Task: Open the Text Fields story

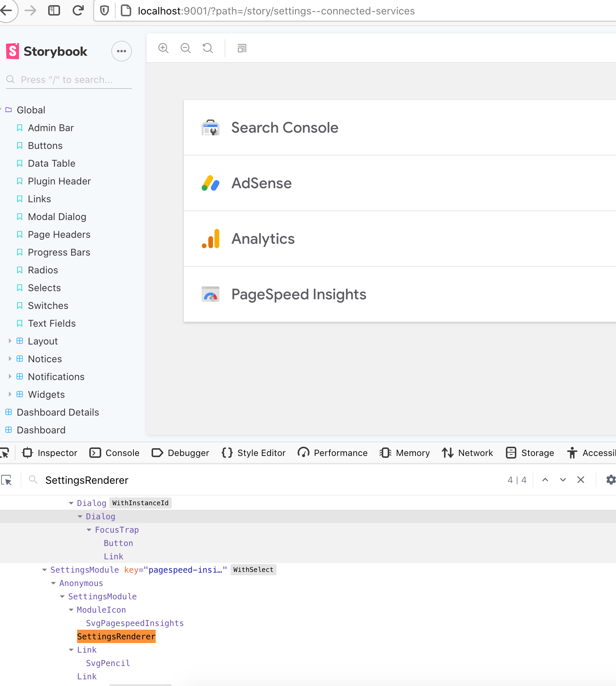Action: (52, 323)
